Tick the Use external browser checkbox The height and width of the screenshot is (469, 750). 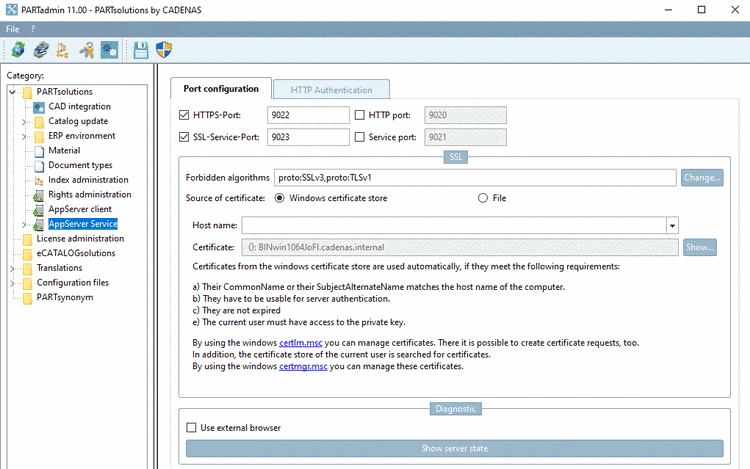coord(191,427)
